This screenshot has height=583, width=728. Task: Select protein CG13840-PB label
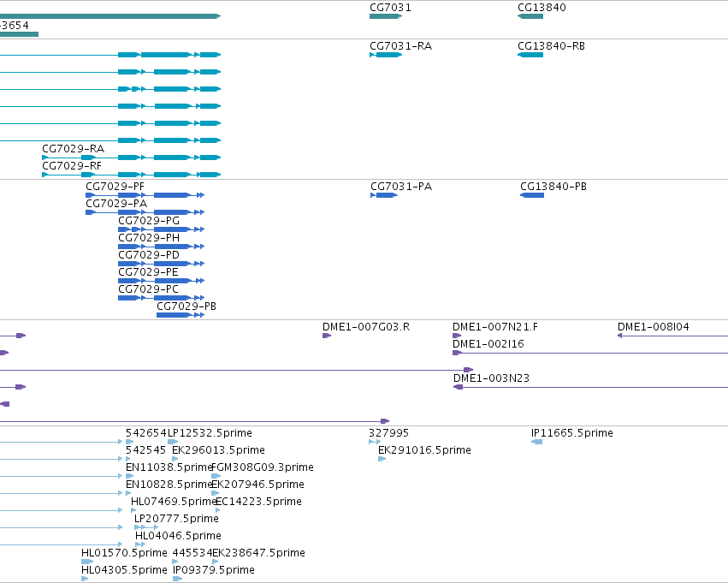(x=553, y=187)
